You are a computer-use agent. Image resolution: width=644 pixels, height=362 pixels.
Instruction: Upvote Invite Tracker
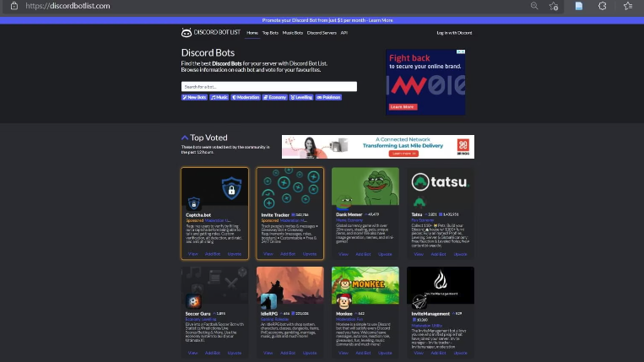[x=310, y=254]
